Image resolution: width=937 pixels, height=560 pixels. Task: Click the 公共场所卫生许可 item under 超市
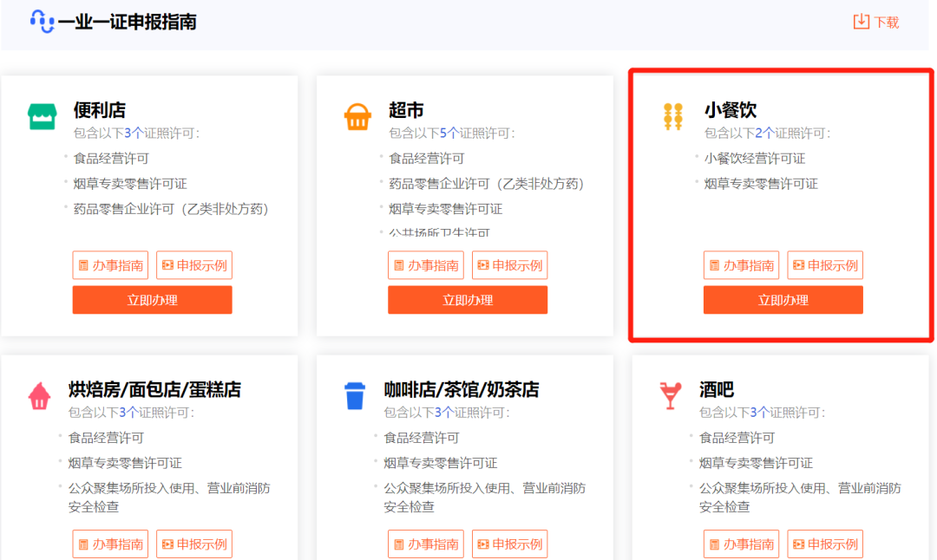[439, 232]
